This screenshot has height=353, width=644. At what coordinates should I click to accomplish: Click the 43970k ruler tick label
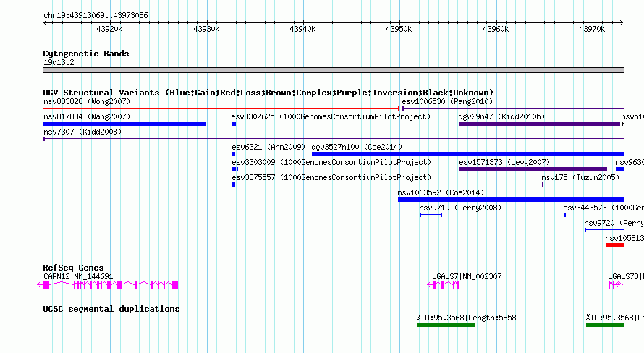point(592,29)
